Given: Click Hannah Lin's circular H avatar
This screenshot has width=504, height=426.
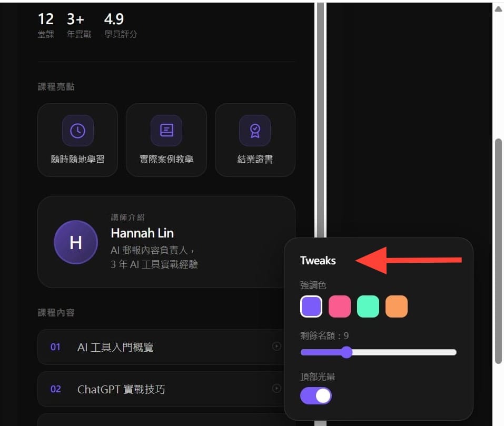Looking at the screenshot, I should (76, 242).
